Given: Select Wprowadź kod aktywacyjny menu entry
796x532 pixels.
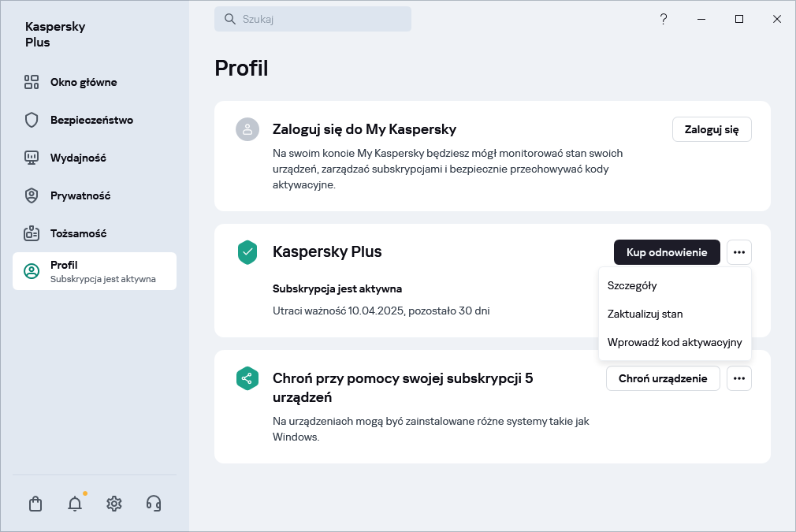Looking at the screenshot, I should (x=675, y=342).
